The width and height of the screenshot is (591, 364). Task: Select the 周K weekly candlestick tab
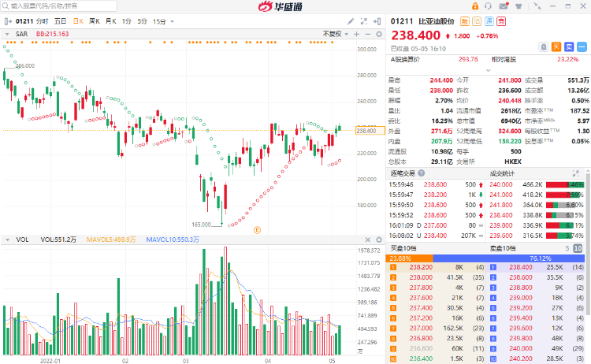pyautogui.click(x=95, y=21)
